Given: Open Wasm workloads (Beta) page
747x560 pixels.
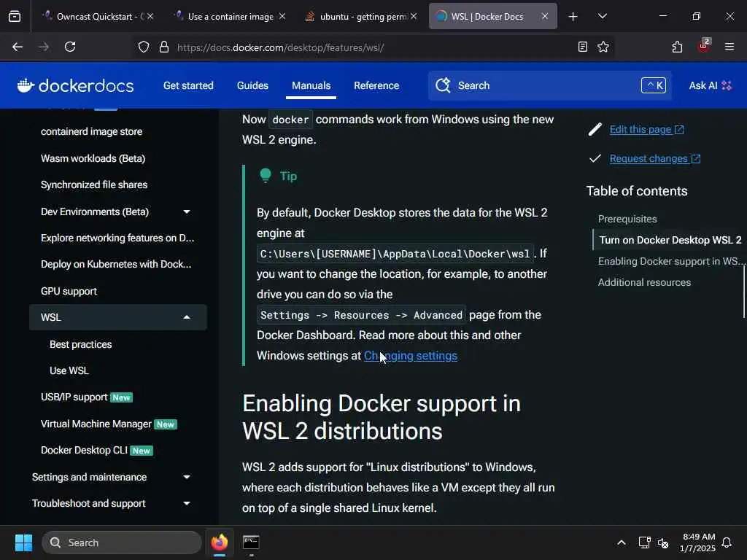Looking at the screenshot, I should click(x=93, y=158).
